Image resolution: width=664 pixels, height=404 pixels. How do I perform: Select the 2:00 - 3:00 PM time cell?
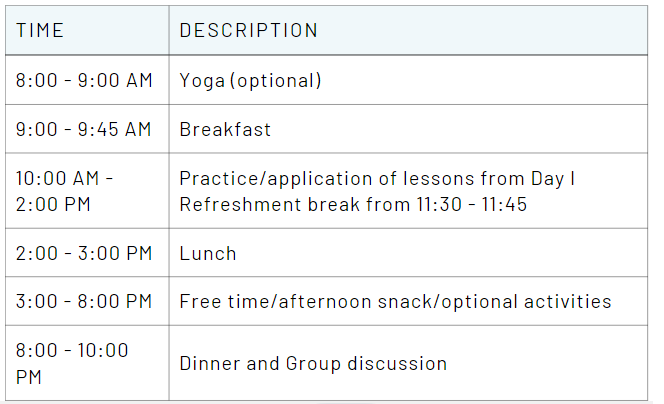[x=84, y=253]
